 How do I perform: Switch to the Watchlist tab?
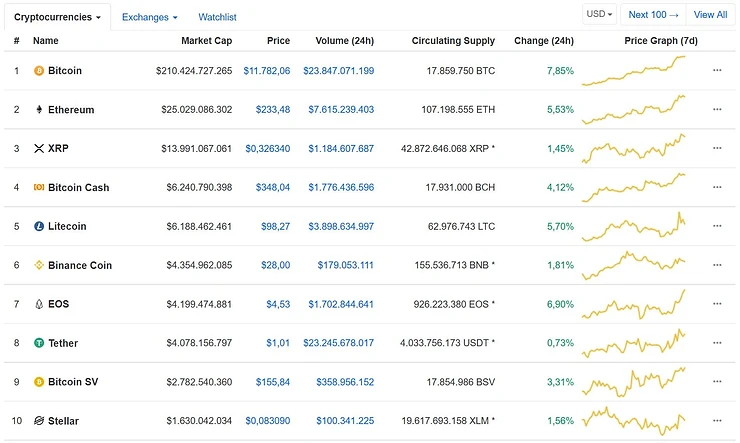217,17
